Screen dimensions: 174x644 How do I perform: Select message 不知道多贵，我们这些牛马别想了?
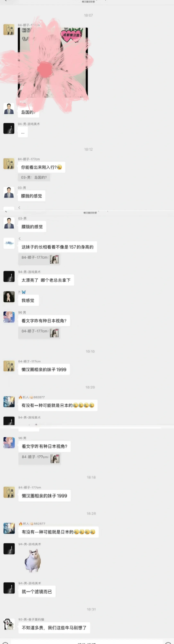(54, 628)
